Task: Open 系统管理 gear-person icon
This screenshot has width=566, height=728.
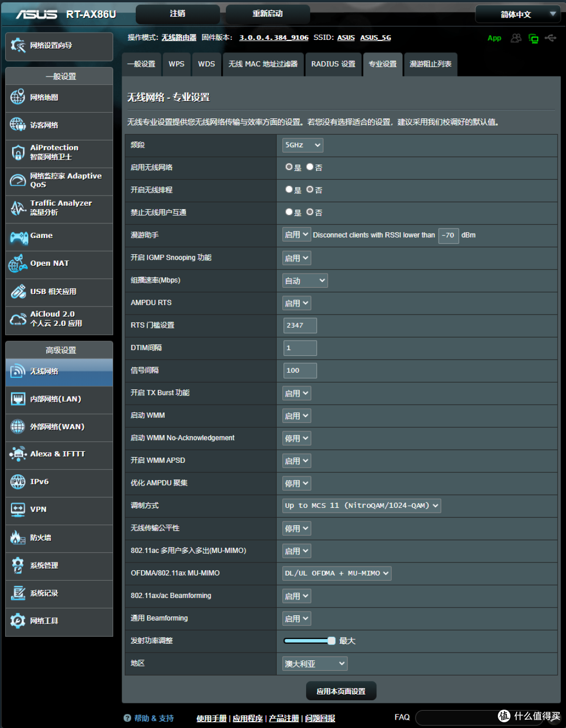Action: pos(18,566)
